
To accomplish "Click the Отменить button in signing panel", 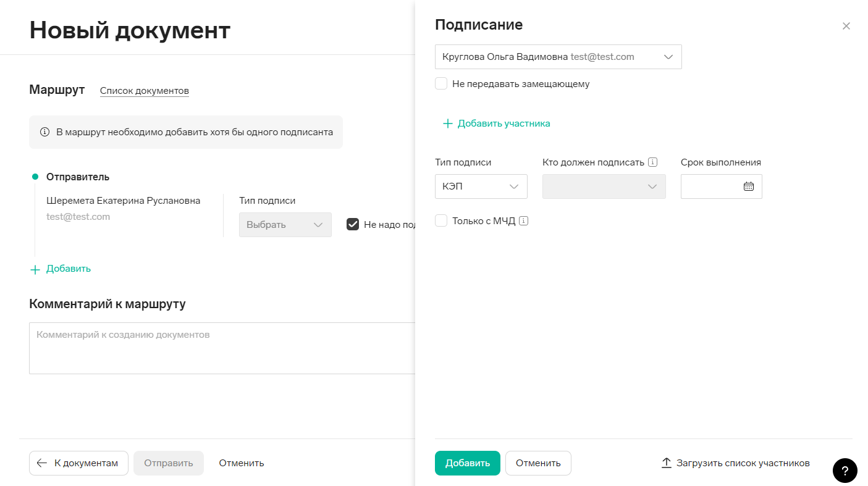I will click(x=538, y=463).
